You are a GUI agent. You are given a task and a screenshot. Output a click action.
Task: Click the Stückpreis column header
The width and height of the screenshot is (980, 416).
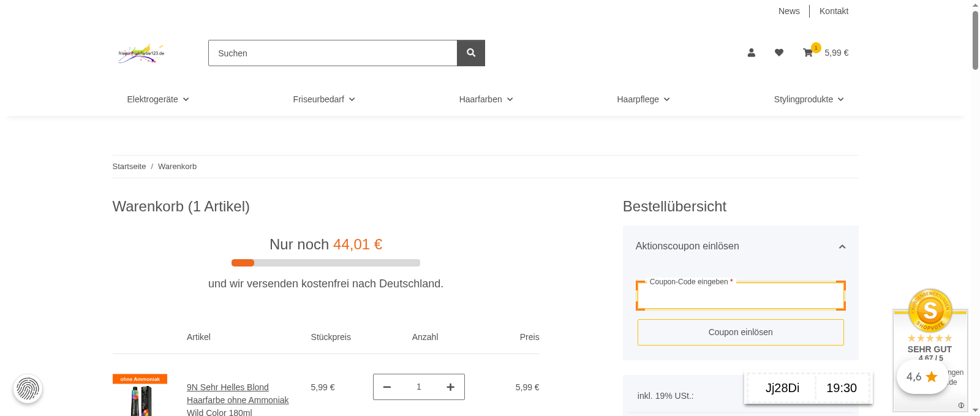(x=331, y=337)
